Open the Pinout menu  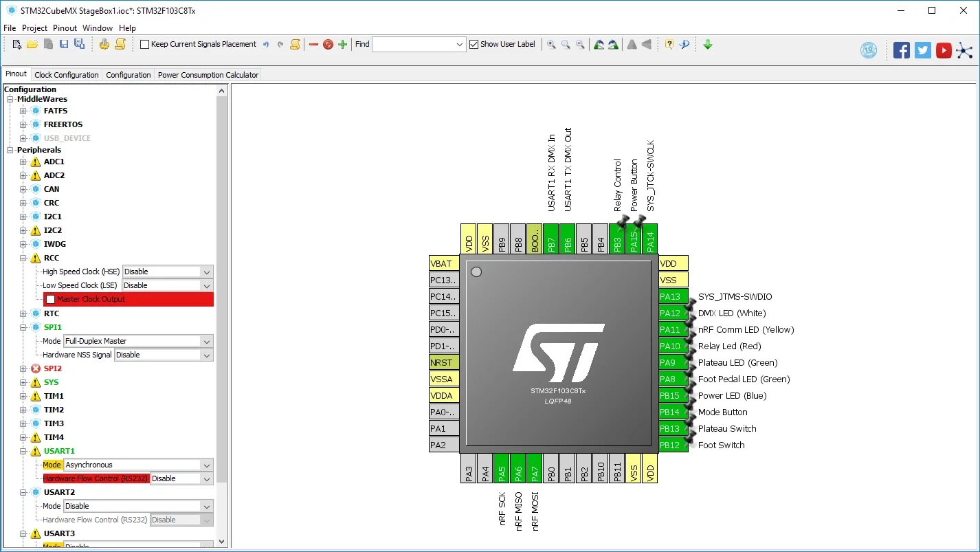pyautogui.click(x=65, y=28)
